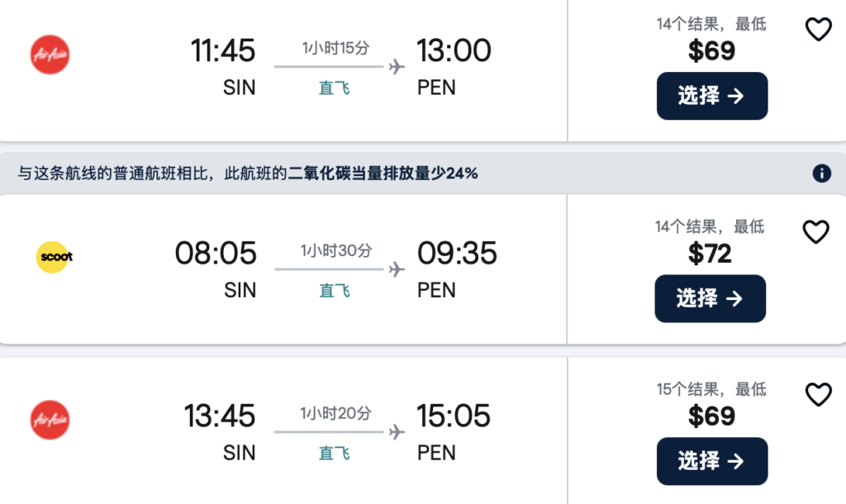Screen dimensions: 846x504
Task: Click the Scoot airline logo
Action: click(x=55, y=257)
